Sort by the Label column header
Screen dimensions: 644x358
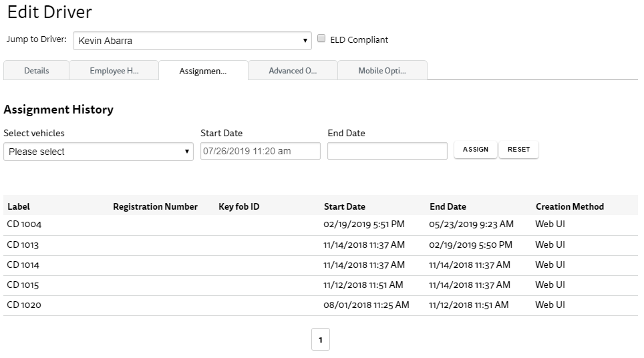[19, 206]
